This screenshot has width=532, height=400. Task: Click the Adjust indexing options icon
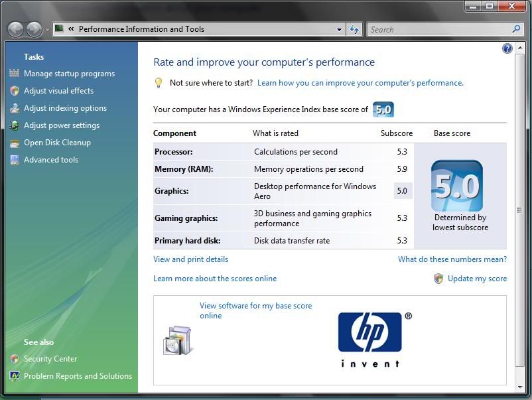[x=14, y=108]
